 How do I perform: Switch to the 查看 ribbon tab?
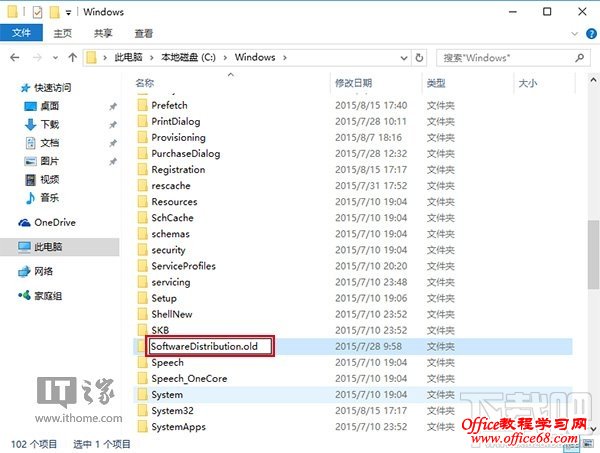tap(143, 33)
